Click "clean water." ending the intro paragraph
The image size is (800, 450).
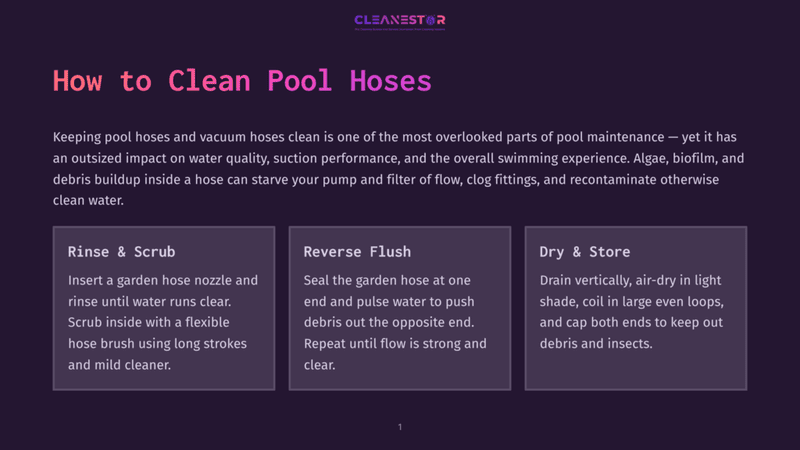tap(88, 201)
